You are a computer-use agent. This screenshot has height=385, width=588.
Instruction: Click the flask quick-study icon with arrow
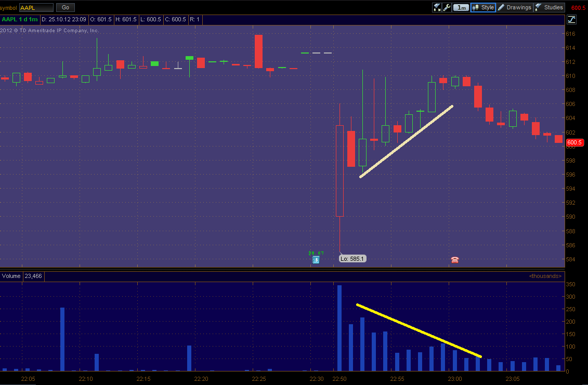click(437, 7)
